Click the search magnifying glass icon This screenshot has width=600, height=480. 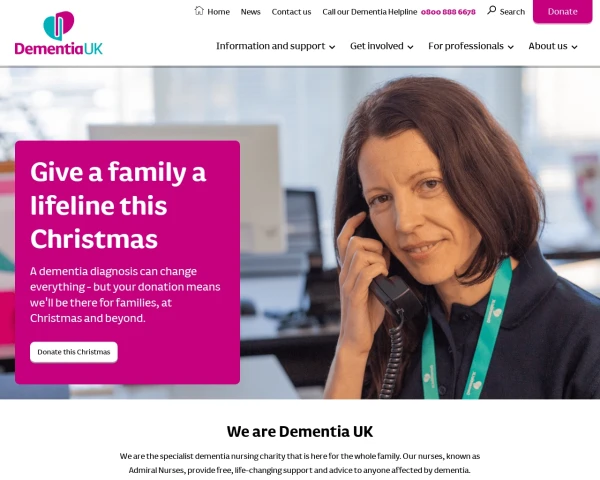[x=492, y=10]
